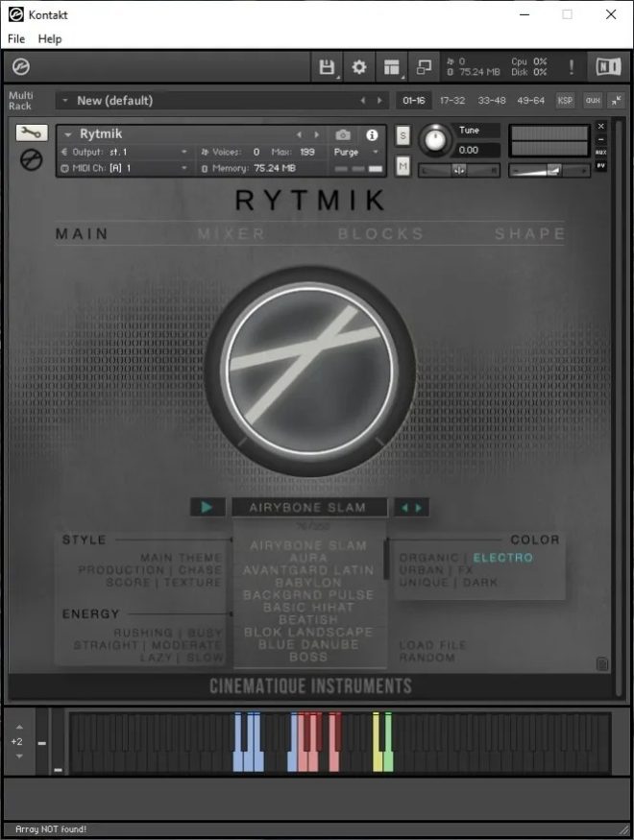Switch to the MIXER tab

pyautogui.click(x=231, y=233)
